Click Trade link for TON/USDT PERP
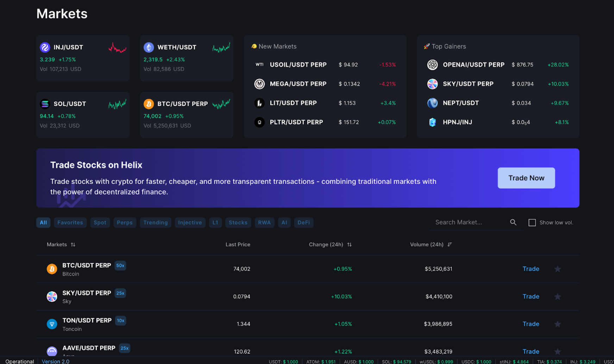614x364 pixels. [531, 324]
